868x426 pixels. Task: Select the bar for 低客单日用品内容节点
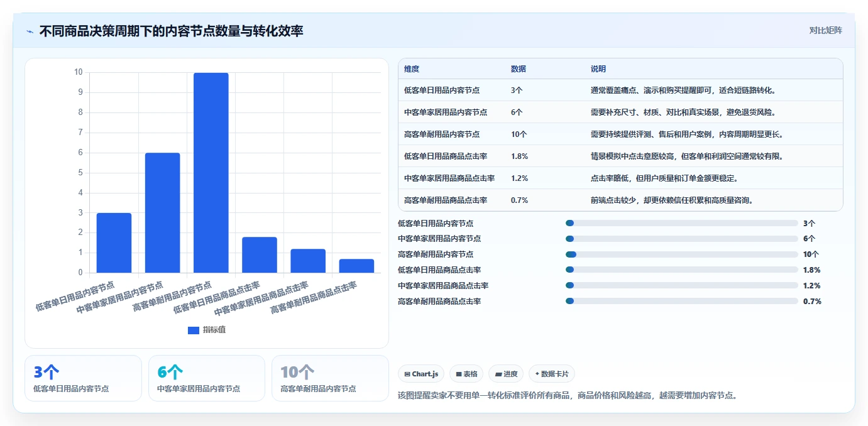pyautogui.click(x=114, y=243)
